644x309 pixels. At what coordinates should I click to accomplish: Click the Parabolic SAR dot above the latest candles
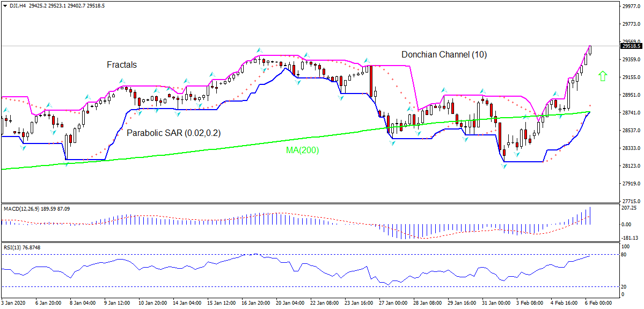click(590, 106)
